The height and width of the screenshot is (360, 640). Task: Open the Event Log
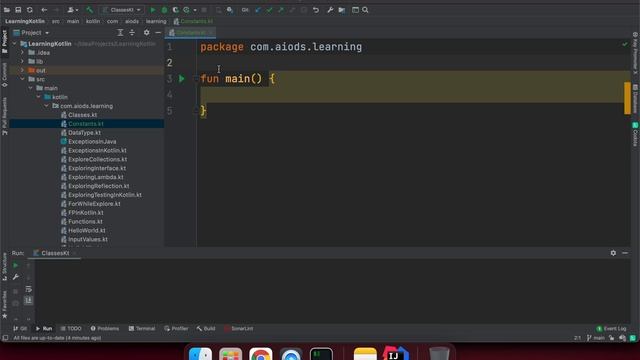[x=611, y=329]
